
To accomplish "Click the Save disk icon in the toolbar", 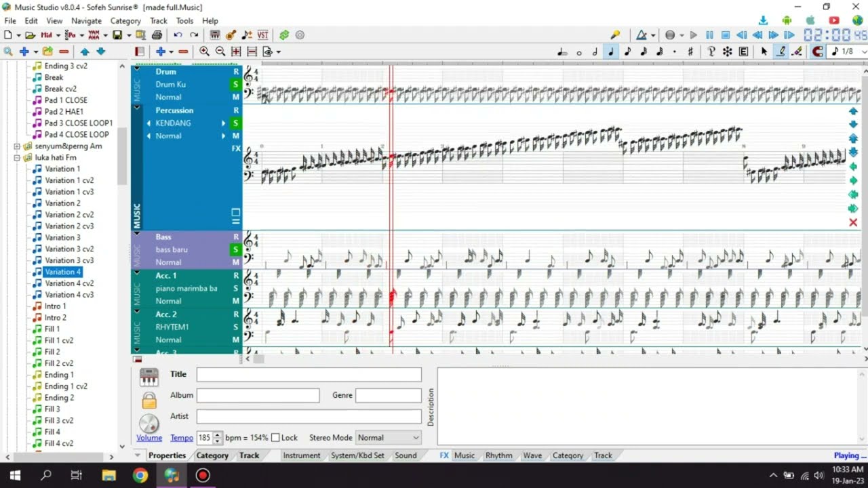I will pos(117,35).
